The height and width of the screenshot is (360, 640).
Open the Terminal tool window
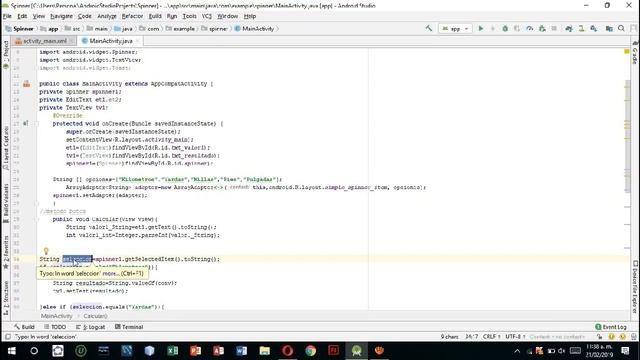click(129, 327)
